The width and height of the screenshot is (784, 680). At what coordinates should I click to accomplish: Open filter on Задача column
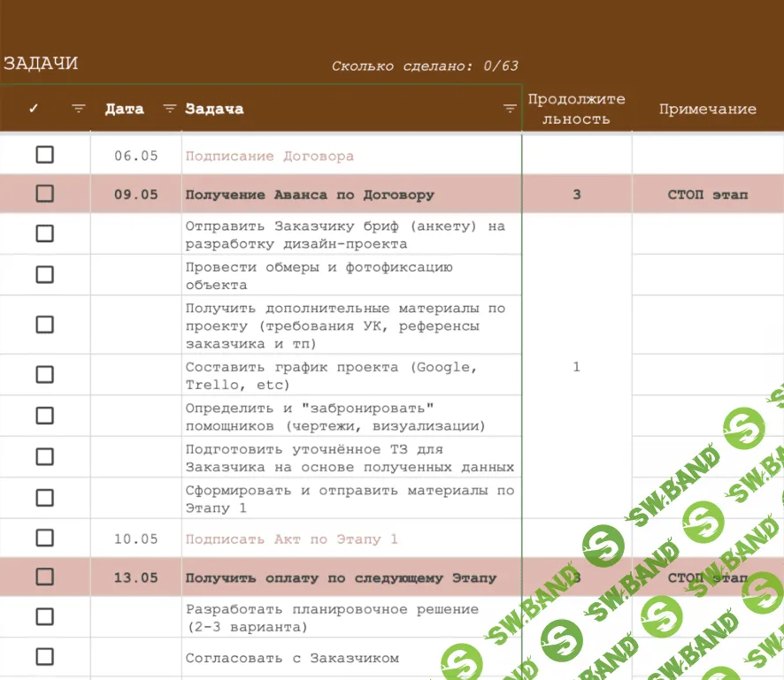510,109
